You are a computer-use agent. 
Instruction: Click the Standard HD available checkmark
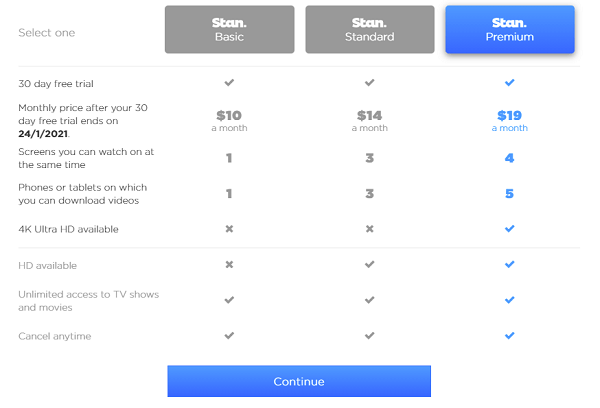tap(369, 264)
